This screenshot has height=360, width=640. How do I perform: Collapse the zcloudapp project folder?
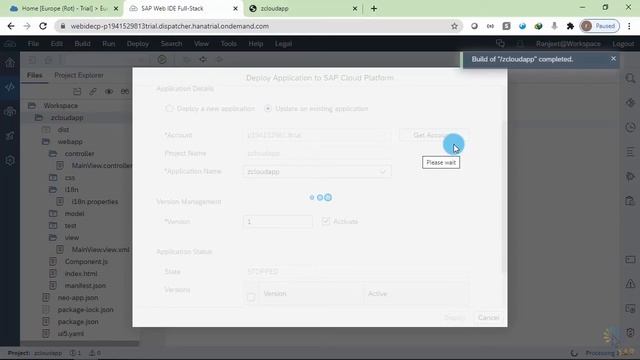tap(39, 118)
